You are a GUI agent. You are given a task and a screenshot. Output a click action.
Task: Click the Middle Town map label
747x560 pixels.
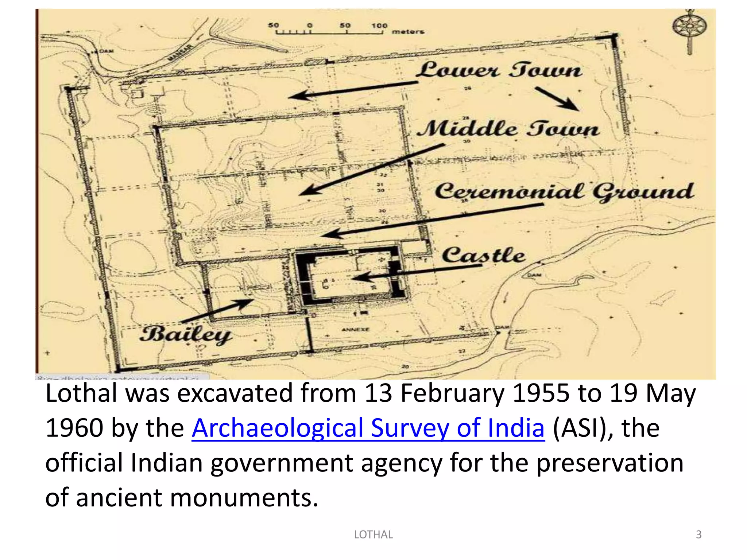(x=508, y=129)
